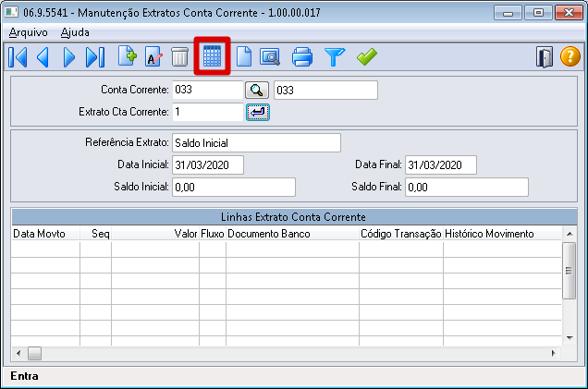Click the vertical scrollbar up arrow
Screen dimensions: 588x389
[x=570, y=234]
